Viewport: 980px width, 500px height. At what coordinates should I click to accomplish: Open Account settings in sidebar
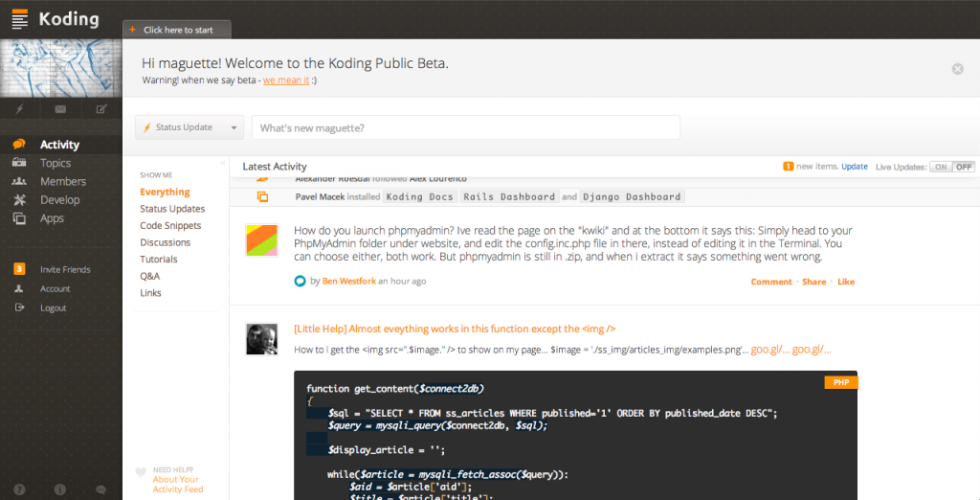(55, 288)
